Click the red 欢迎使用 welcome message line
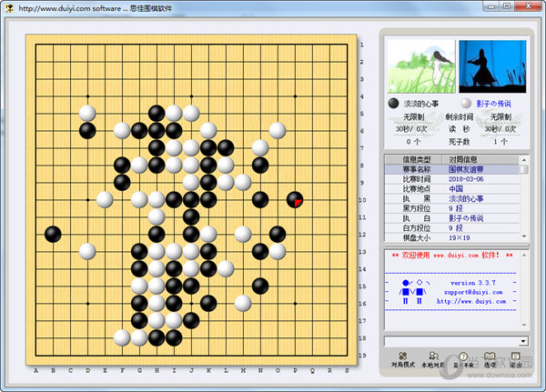546x392 pixels. 452,256
